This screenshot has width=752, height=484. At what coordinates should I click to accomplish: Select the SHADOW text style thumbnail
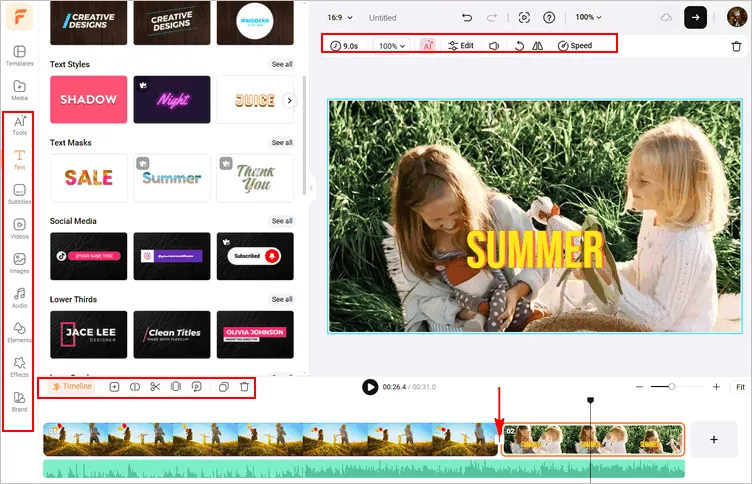pyautogui.click(x=88, y=100)
